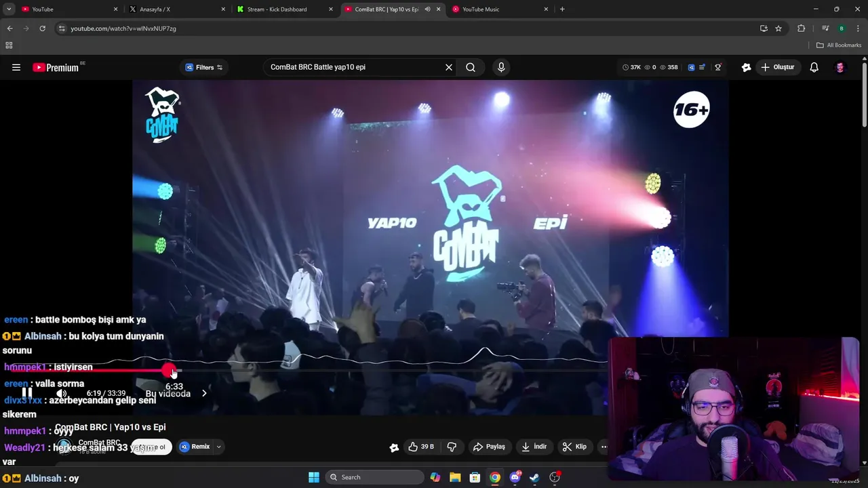Image resolution: width=868 pixels, height=488 pixels.
Task: Switch to Stream - Kick Dashboard tab
Action: click(284, 9)
